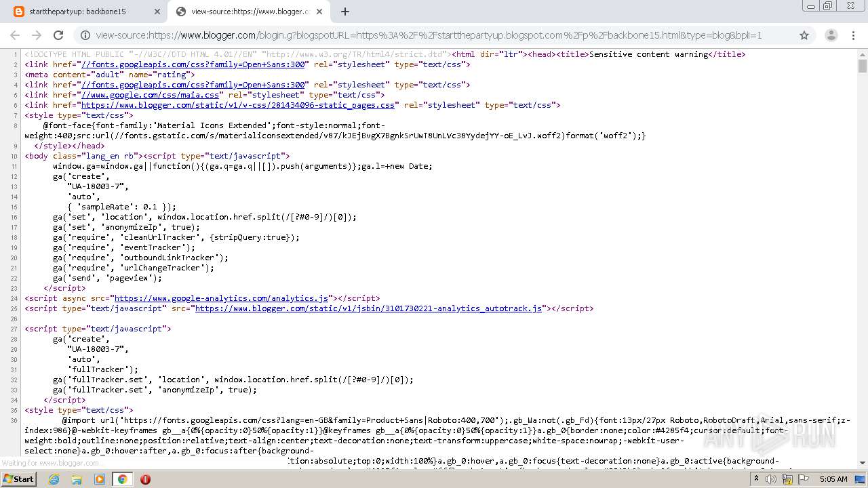
Task: Click the ga('require', 'eventTracker'); line
Action: [124, 247]
